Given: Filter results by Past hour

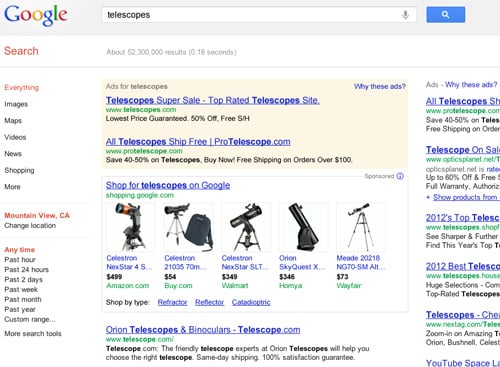Looking at the screenshot, I should (20, 260).
